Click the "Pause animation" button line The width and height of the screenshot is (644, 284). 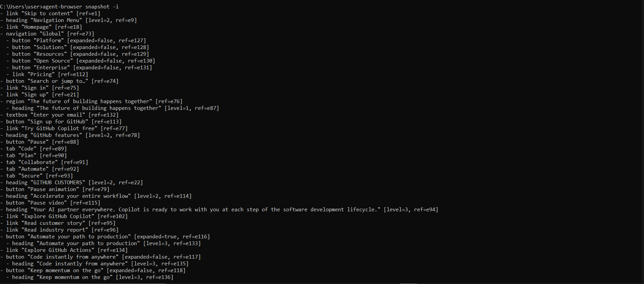[x=54, y=189]
